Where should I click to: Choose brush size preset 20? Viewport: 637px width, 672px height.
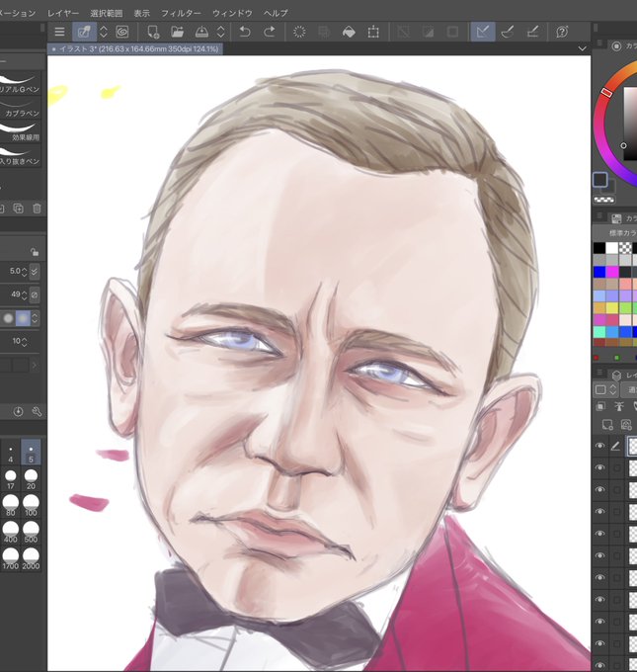tap(31, 479)
